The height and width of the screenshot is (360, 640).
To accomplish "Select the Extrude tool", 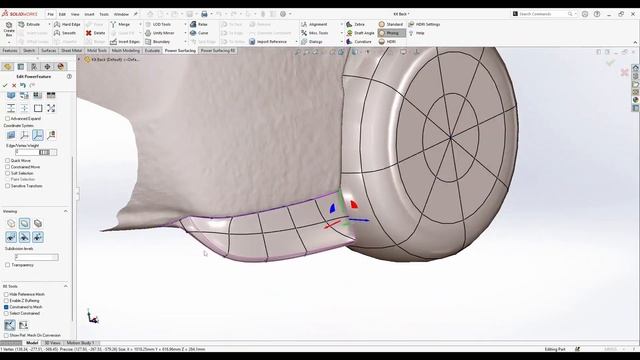I will [29, 24].
